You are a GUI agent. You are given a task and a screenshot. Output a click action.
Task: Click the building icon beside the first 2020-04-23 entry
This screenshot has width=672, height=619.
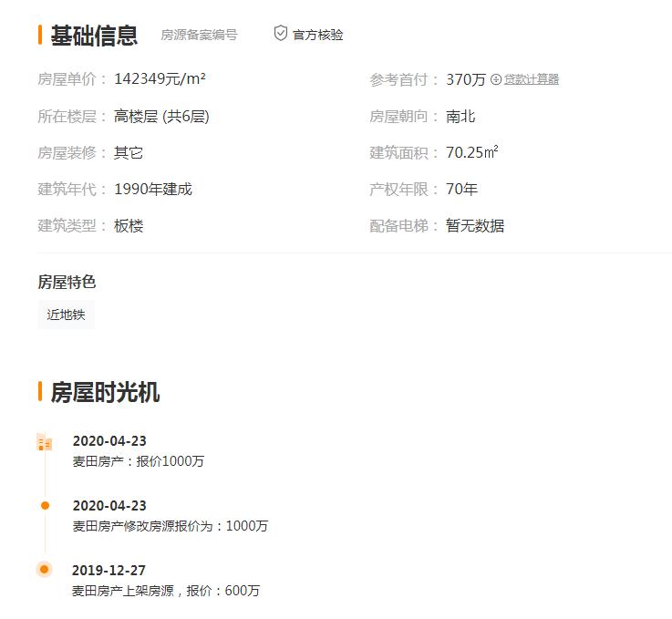tap(45, 441)
